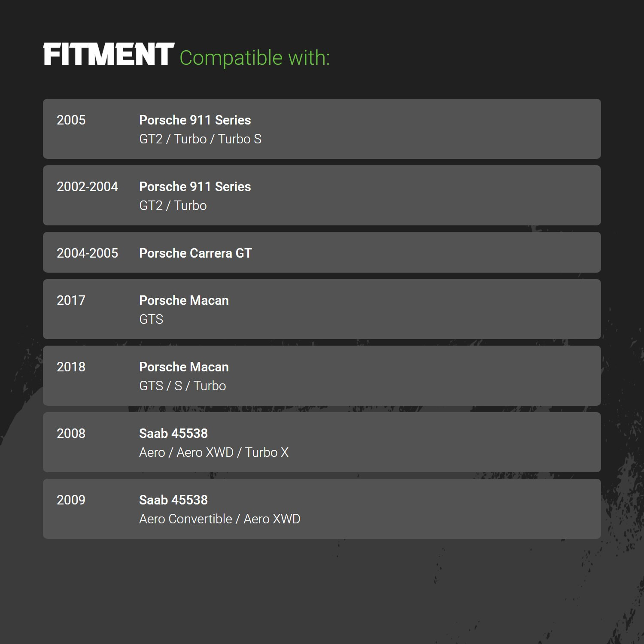The height and width of the screenshot is (644, 644).
Task: Select the 2008 Saab 45538 row
Action: 322,442
